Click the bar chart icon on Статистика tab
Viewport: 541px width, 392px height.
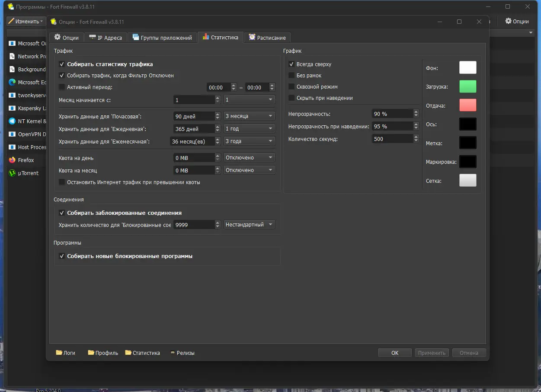[206, 37]
